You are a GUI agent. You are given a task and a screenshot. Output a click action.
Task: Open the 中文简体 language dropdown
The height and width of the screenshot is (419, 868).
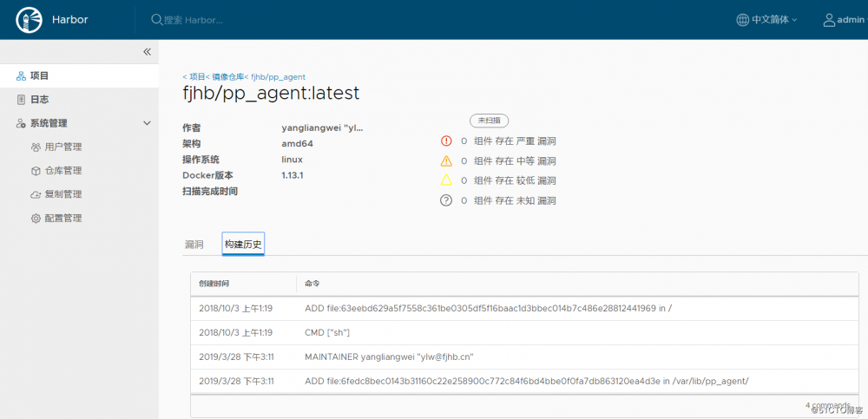click(x=774, y=20)
